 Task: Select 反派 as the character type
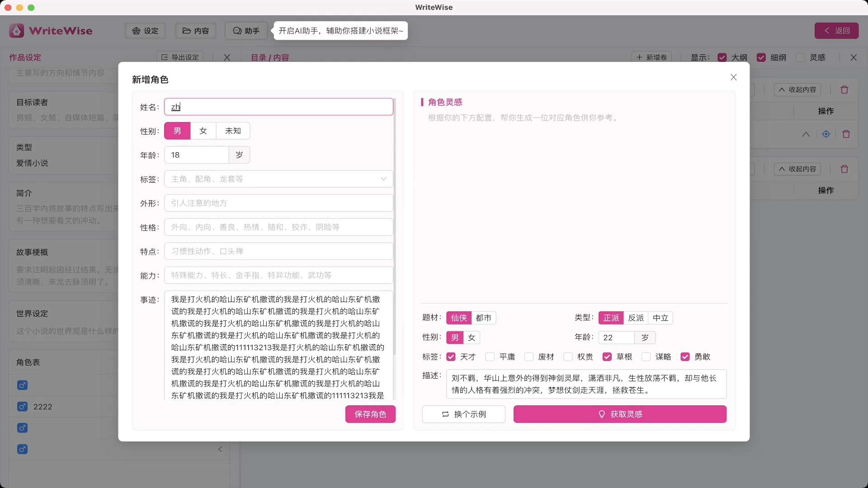click(x=636, y=318)
